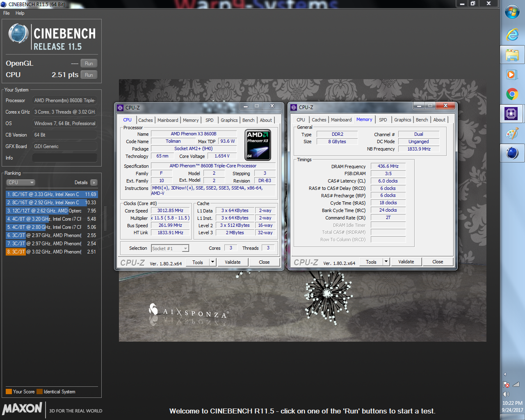Switch to SPD tab in left CPU-Z
Screen dimensions: 525x420
coord(210,120)
